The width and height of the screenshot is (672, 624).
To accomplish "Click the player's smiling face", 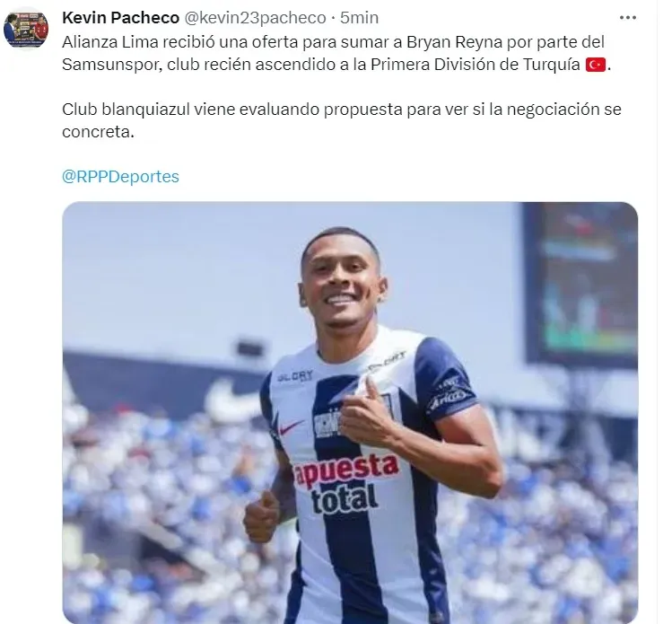I will point(342,286).
